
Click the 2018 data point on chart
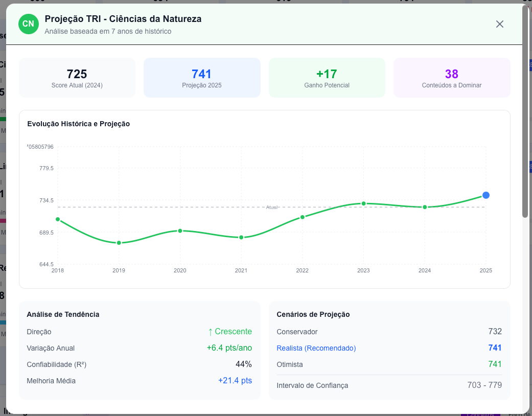click(58, 219)
